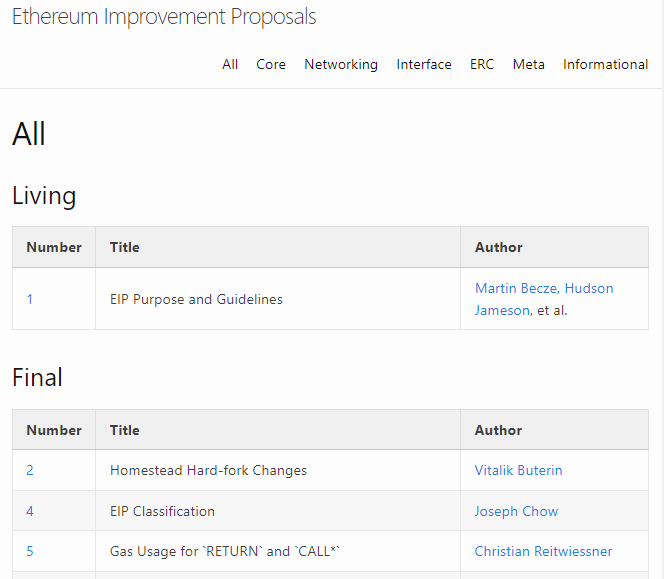664x579 pixels.
Task: Select the All navigation tab
Action: click(230, 64)
